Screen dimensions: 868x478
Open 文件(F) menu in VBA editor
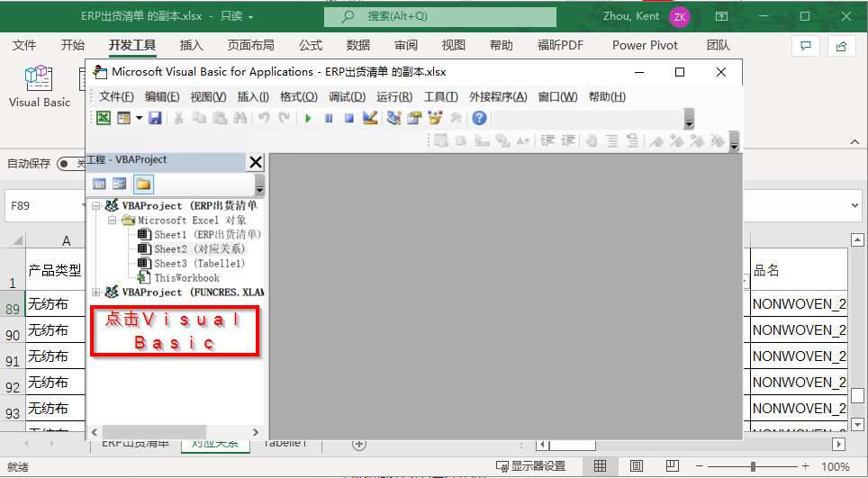tap(116, 97)
